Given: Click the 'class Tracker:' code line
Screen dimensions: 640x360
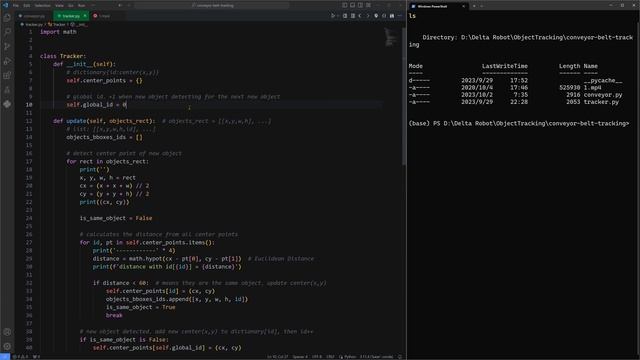Looking at the screenshot, I should (x=63, y=56).
